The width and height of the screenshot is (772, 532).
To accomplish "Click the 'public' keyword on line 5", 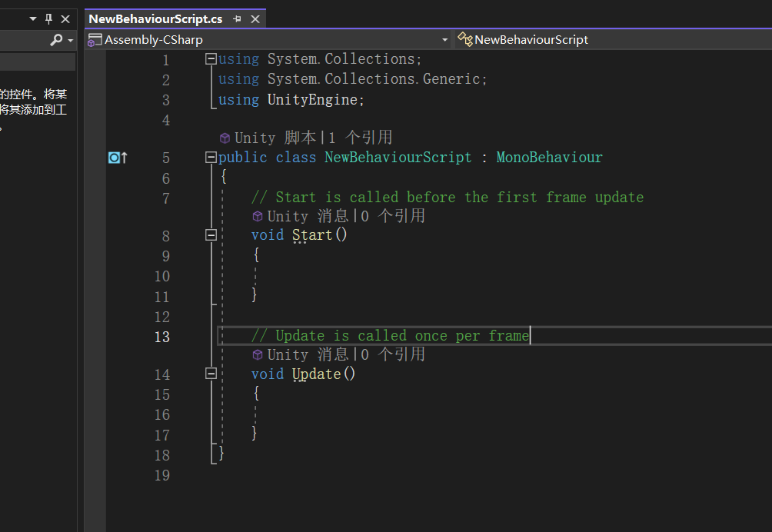I will (x=243, y=158).
